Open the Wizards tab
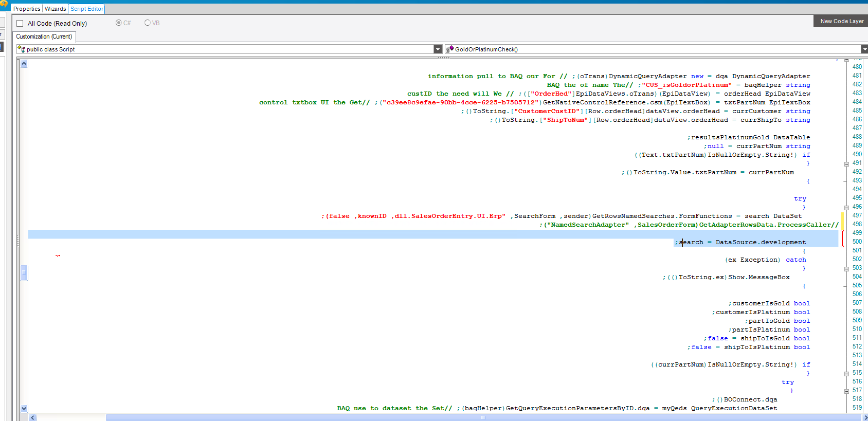Viewport: 868px width, 421px height. 55,9
